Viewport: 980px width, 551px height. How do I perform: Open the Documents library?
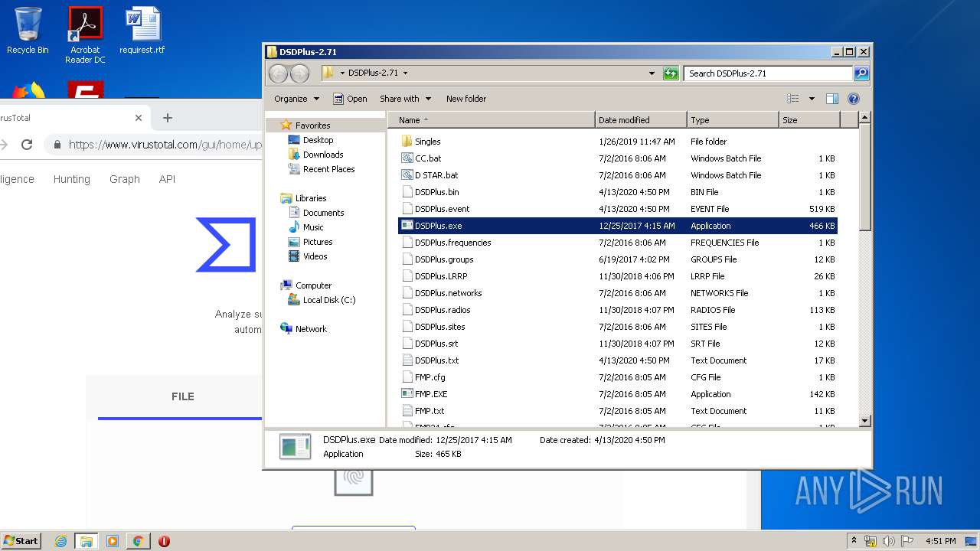point(323,213)
